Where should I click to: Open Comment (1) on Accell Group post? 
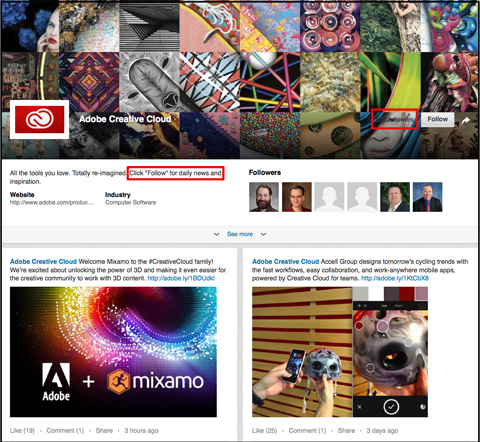(x=307, y=430)
